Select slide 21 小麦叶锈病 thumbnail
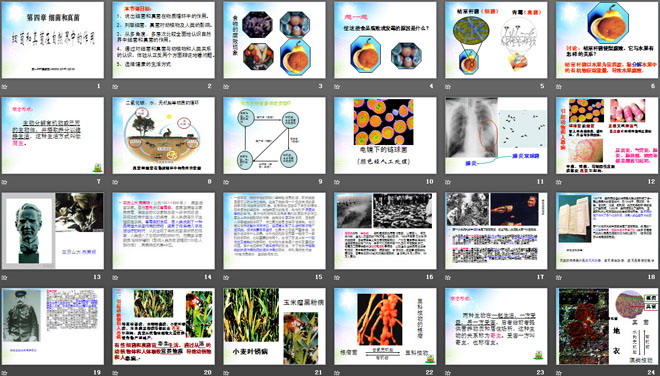Image resolution: width=660 pixels, height=376 pixels. tap(274, 326)
